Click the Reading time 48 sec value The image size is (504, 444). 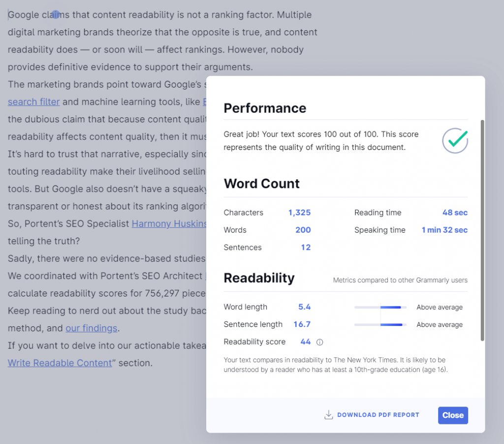[455, 212]
